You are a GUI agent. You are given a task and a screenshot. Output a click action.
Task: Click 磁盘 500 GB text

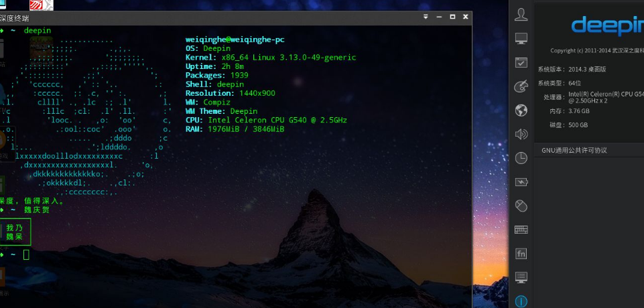click(569, 125)
